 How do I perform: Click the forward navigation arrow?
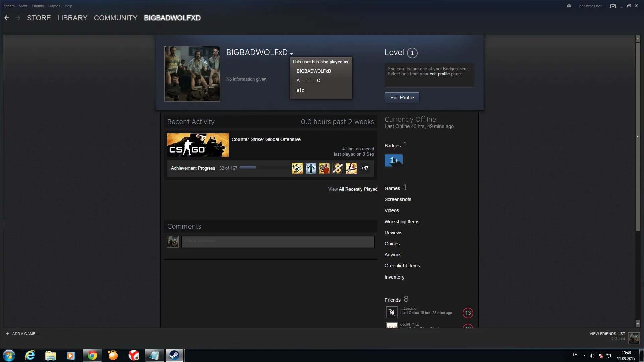(18, 18)
